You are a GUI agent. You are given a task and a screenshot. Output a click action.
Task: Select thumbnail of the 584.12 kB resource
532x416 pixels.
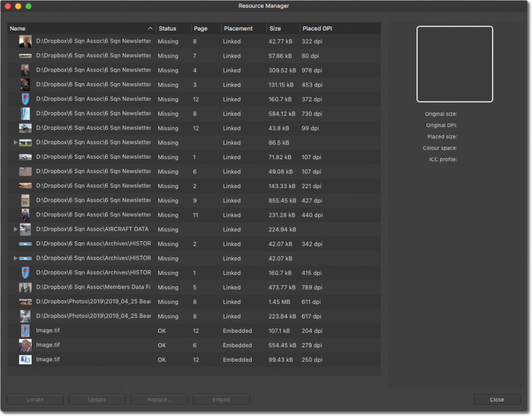25,114
